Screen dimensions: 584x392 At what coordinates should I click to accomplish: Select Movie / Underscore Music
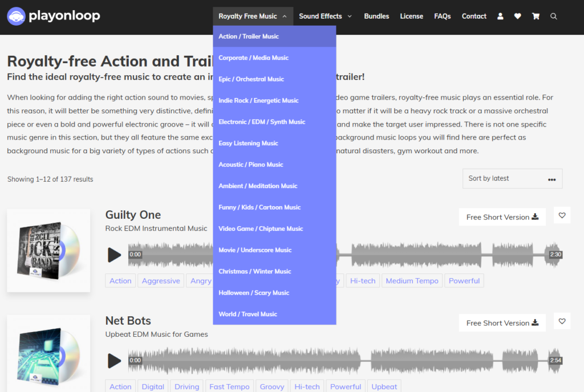tap(274, 250)
